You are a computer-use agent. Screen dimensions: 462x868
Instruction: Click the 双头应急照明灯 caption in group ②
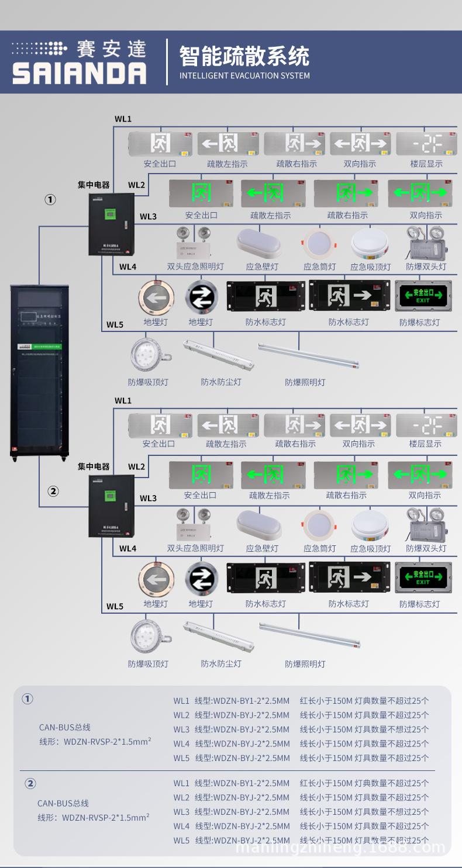pyautogui.click(x=195, y=548)
